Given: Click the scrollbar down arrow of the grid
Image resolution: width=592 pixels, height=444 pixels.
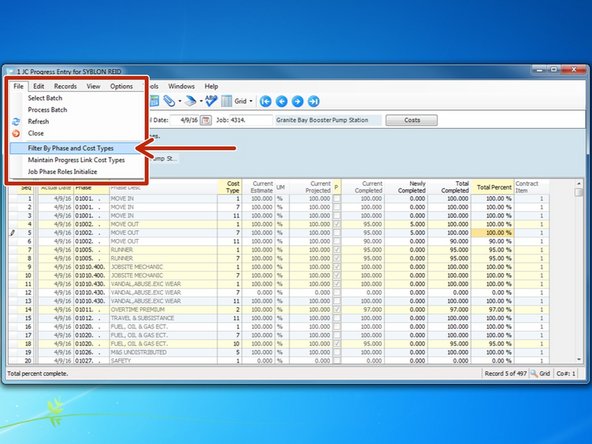Looking at the screenshot, I should pyautogui.click(x=579, y=360).
